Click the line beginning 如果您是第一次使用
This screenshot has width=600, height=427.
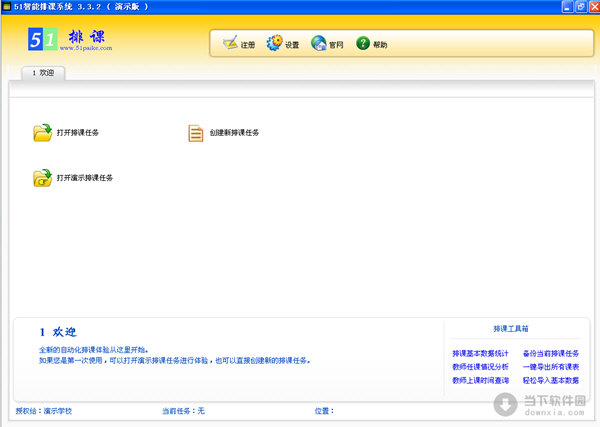pos(174,360)
